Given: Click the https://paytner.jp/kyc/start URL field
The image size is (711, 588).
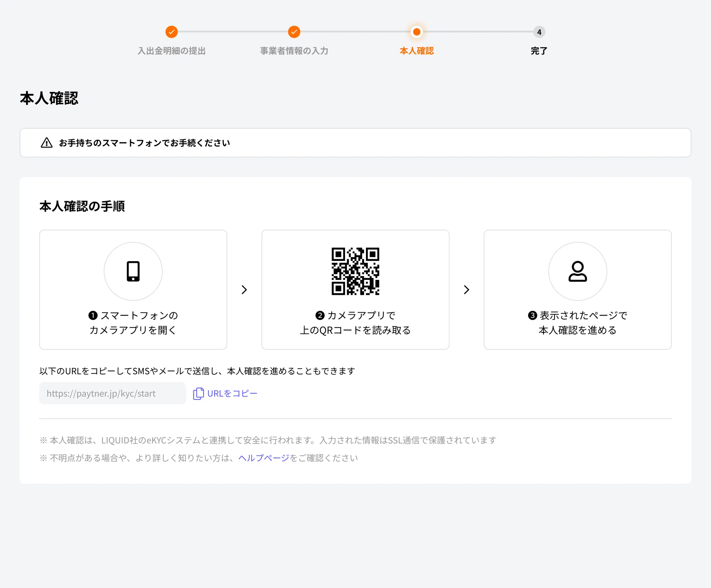Looking at the screenshot, I should (112, 393).
